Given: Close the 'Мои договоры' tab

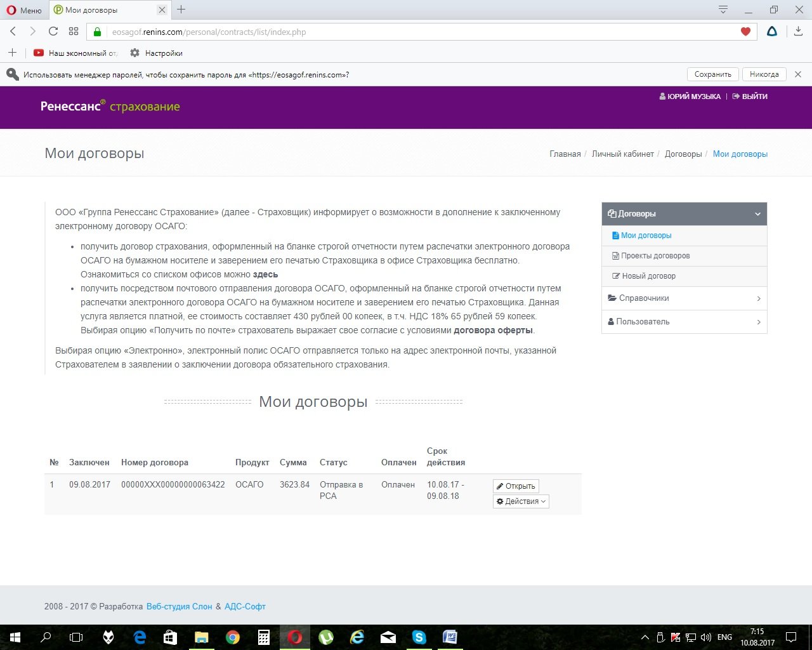Looking at the screenshot, I should [x=162, y=10].
